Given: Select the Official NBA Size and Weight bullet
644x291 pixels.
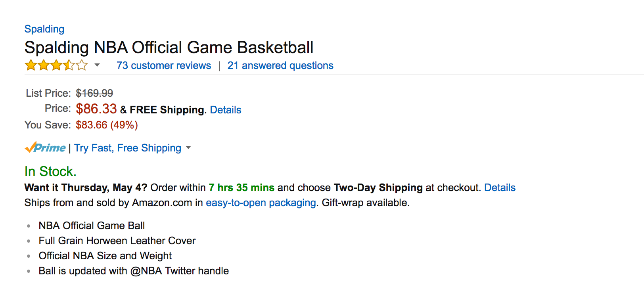Looking at the screenshot, I should (105, 256).
